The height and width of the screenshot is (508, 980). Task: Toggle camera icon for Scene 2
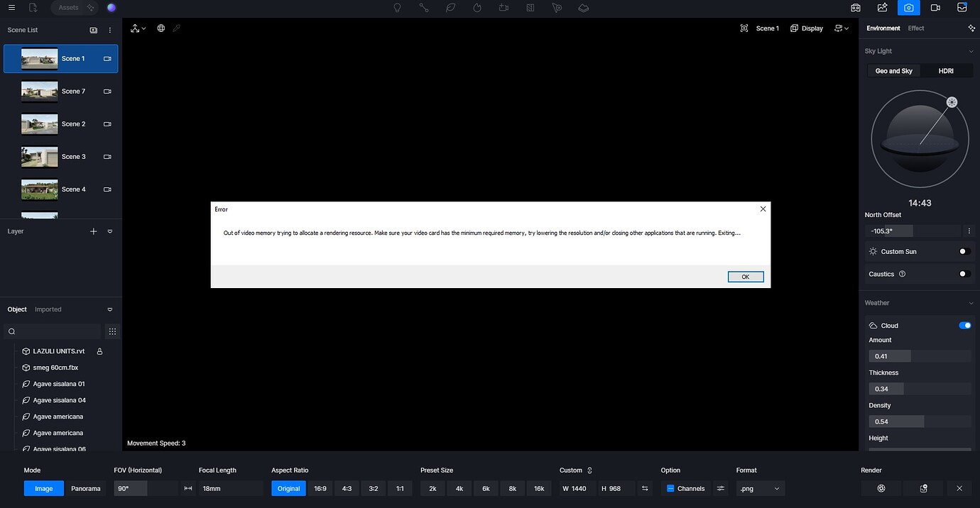click(107, 124)
